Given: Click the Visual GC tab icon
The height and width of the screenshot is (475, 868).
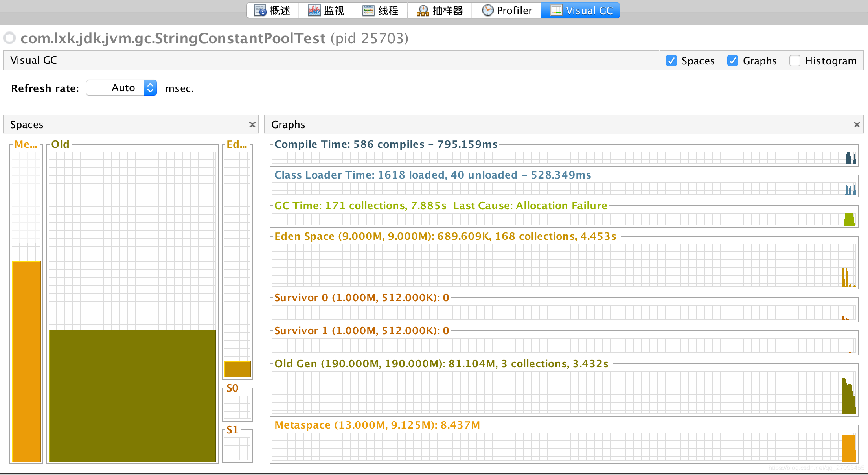Looking at the screenshot, I should pos(556,10).
